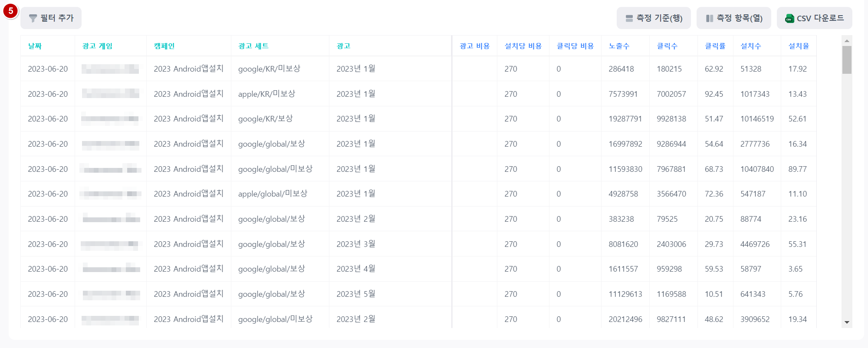The height and width of the screenshot is (348, 868).
Task: Click impressions value 286418
Action: click(621, 69)
